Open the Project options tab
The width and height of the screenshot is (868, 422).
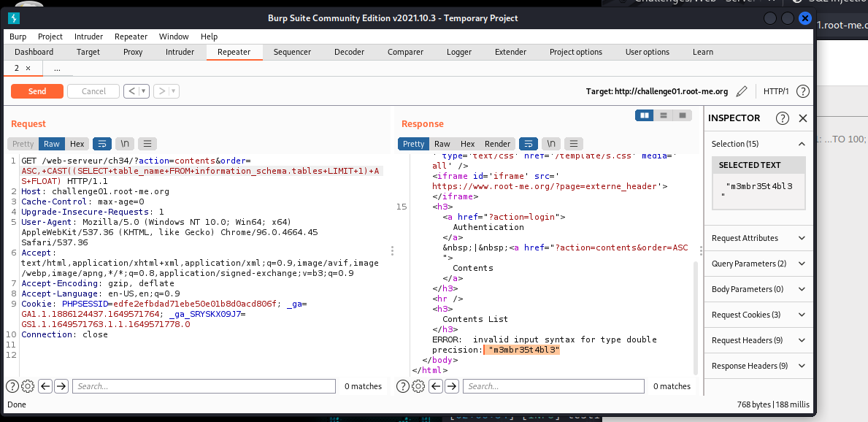pyautogui.click(x=576, y=52)
